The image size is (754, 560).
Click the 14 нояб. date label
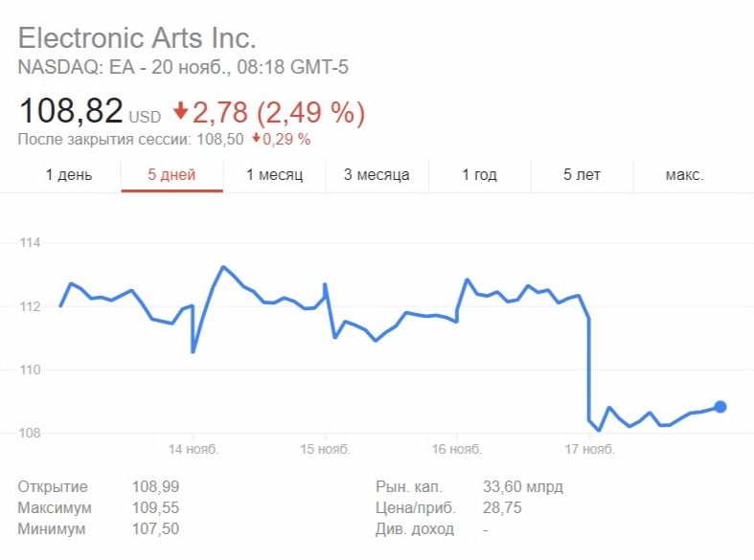pos(194,450)
